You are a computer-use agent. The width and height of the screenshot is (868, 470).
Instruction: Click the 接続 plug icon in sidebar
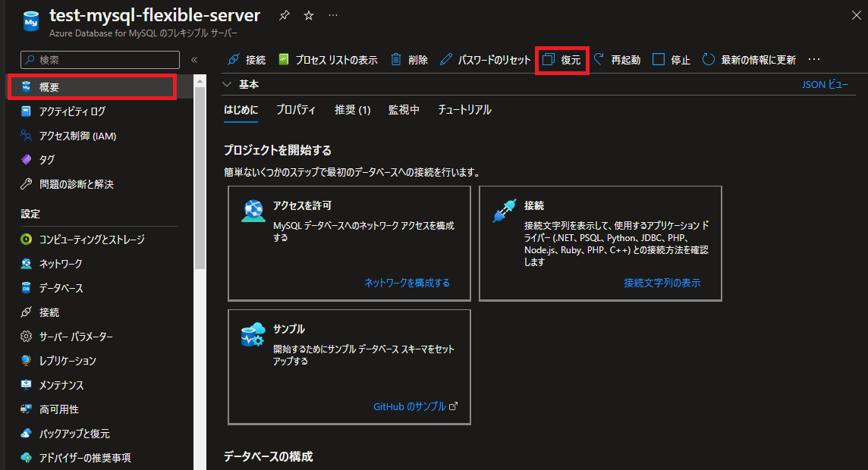tap(26, 312)
